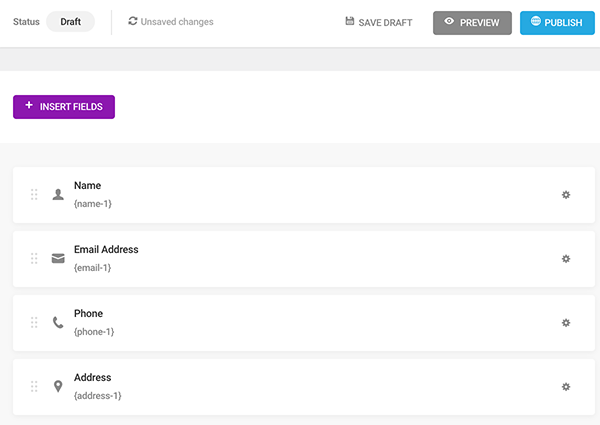Publish the form

point(557,22)
